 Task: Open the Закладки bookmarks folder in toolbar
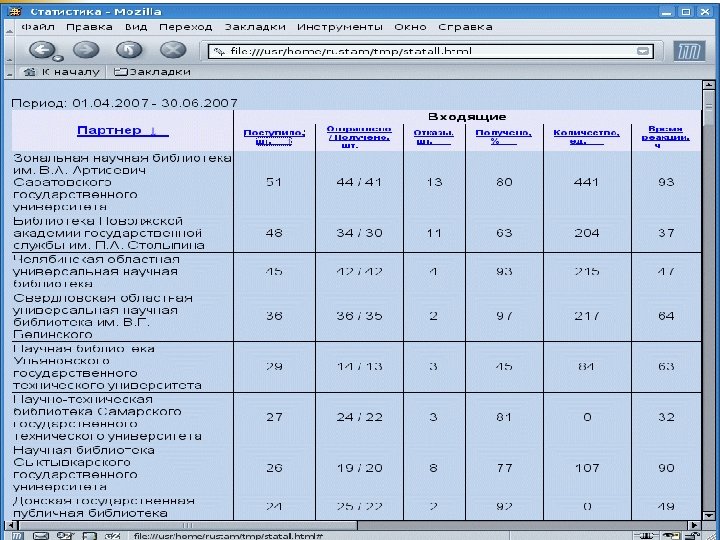(152, 72)
